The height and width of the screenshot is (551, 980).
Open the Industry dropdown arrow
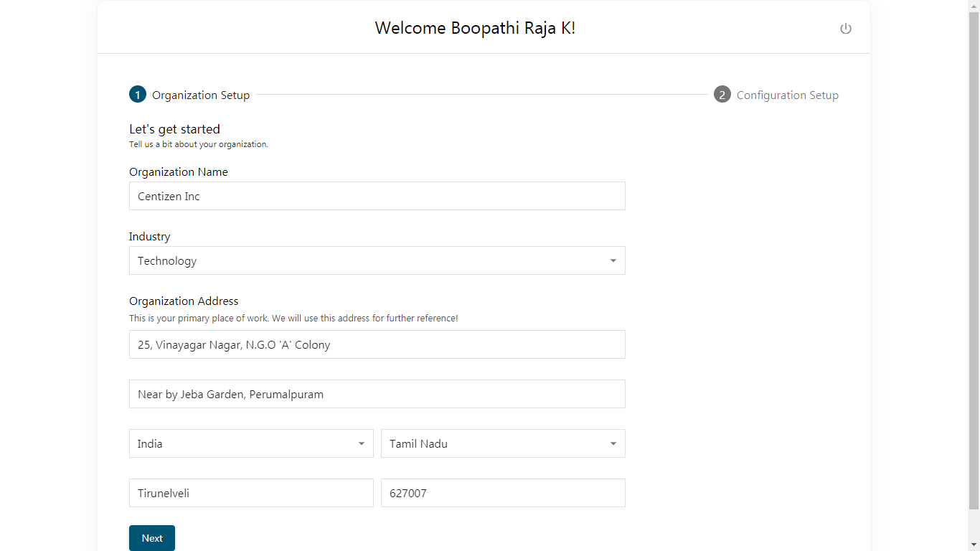613,260
